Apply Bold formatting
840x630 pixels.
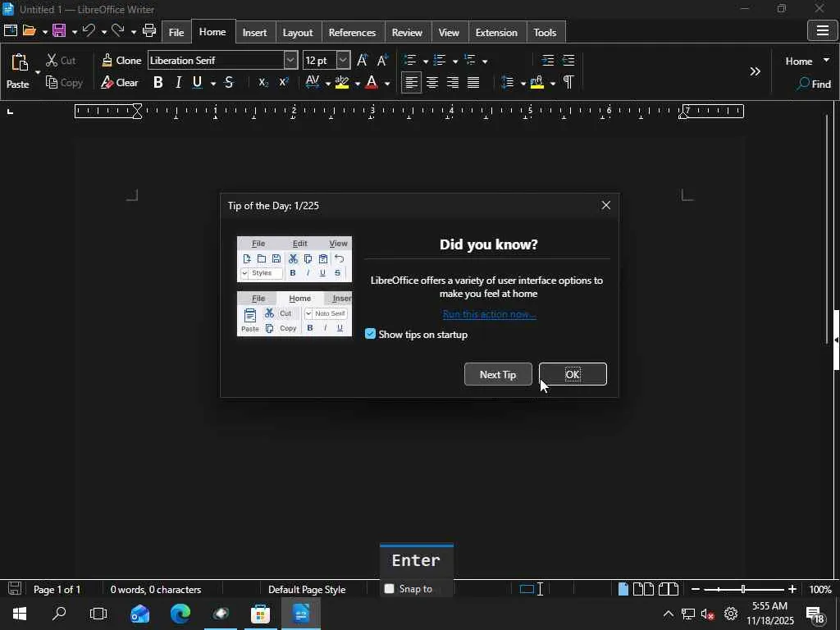[158, 83]
